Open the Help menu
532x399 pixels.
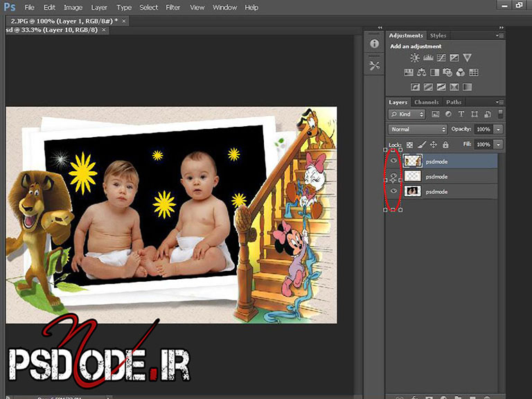coord(251,7)
